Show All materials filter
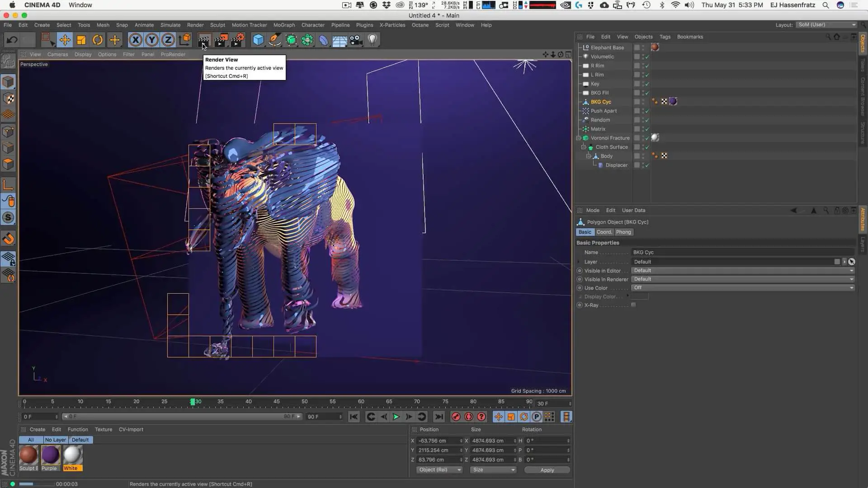The width and height of the screenshot is (868, 488). click(31, 440)
